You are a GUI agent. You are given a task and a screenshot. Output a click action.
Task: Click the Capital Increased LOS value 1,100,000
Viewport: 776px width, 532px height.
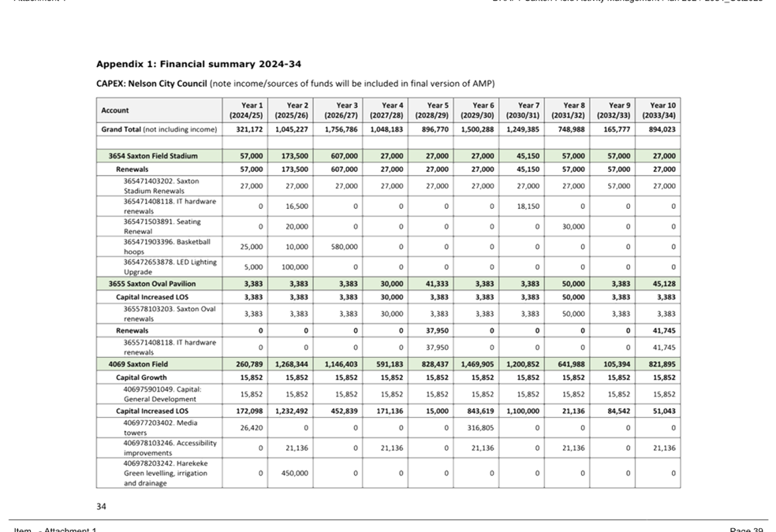coord(523,411)
